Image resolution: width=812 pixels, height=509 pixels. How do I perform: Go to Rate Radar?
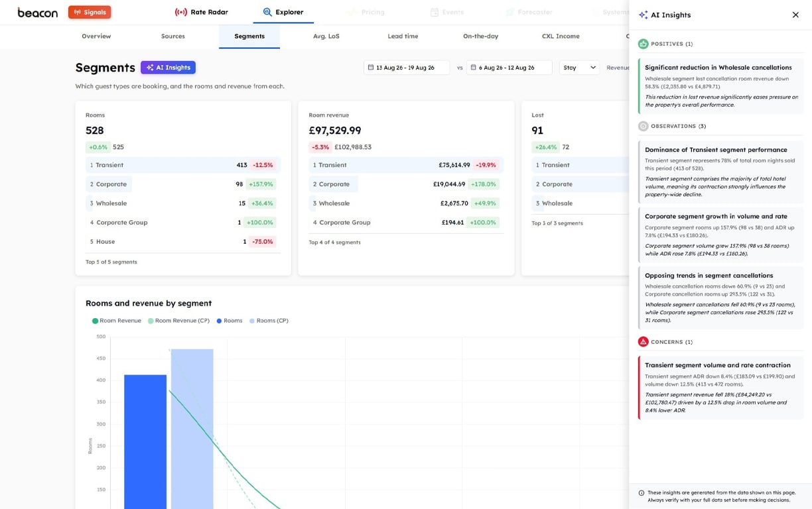pyautogui.click(x=202, y=12)
